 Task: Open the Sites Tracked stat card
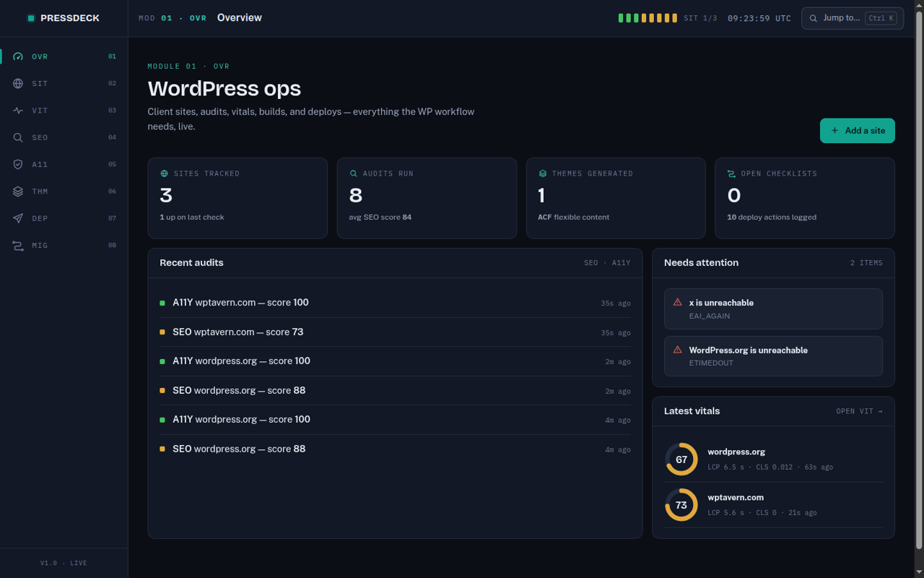237,198
